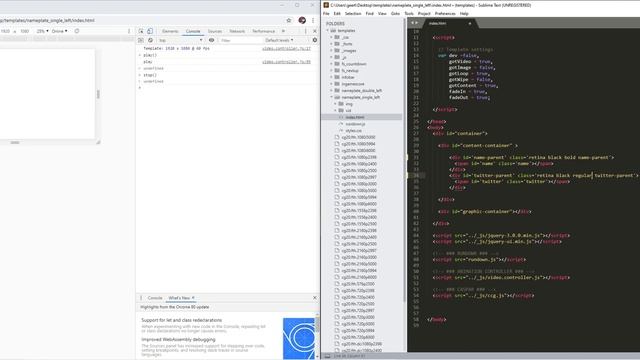Open the Online throttling dropdown
640x360 pixels.
point(60,31)
